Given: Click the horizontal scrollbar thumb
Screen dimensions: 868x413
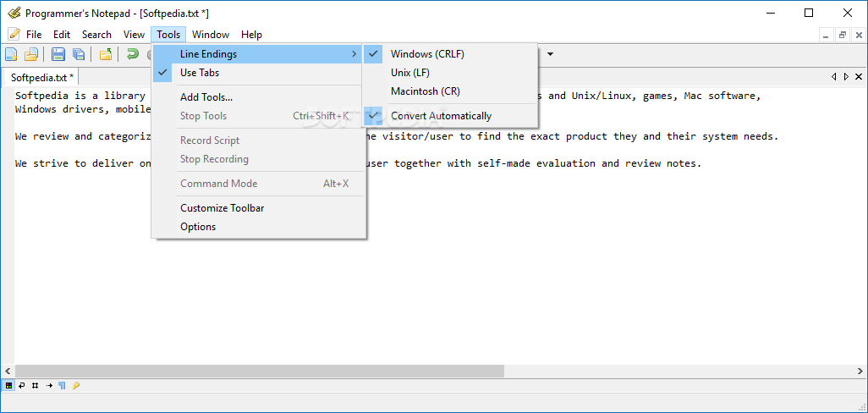Looking at the screenshot, I should (260, 371).
